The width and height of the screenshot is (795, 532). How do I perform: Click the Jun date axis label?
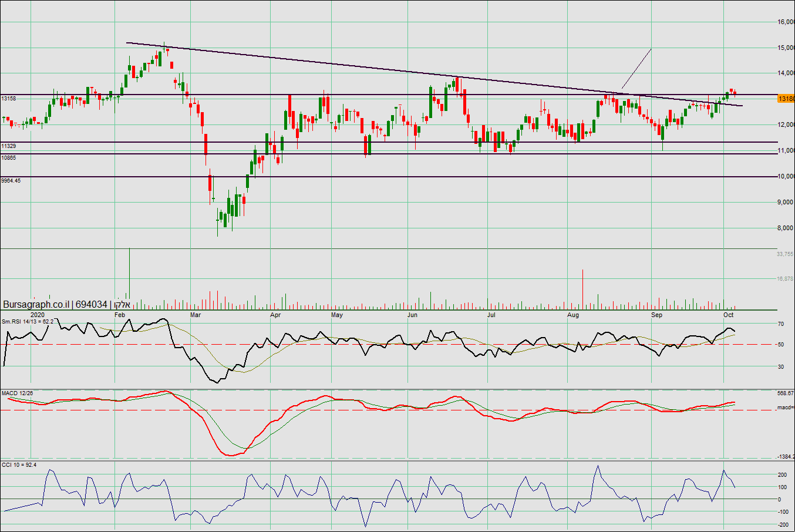click(x=413, y=315)
